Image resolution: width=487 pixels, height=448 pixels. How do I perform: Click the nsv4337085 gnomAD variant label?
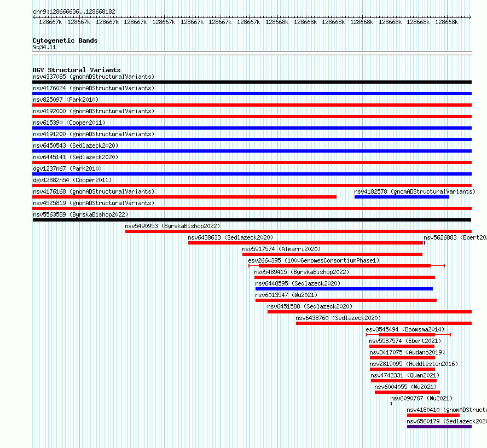tap(94, 77)
